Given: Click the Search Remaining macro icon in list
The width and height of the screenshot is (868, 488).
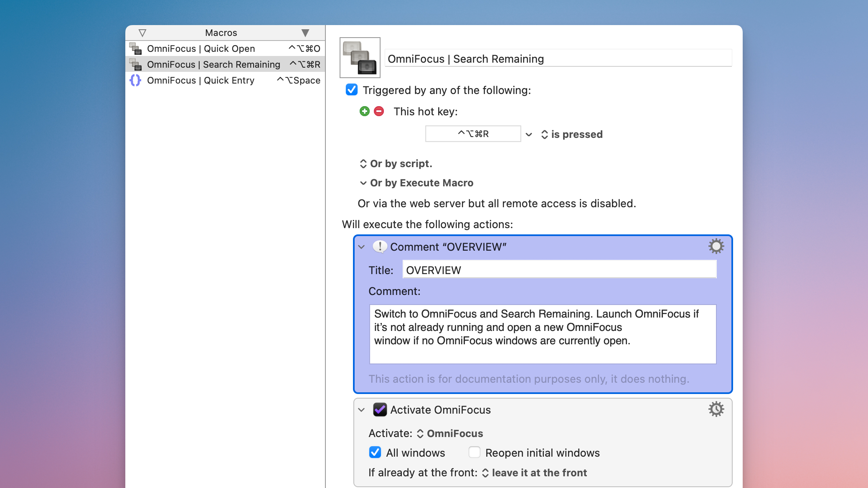Looking at the screenshot, I should point(135,64).
